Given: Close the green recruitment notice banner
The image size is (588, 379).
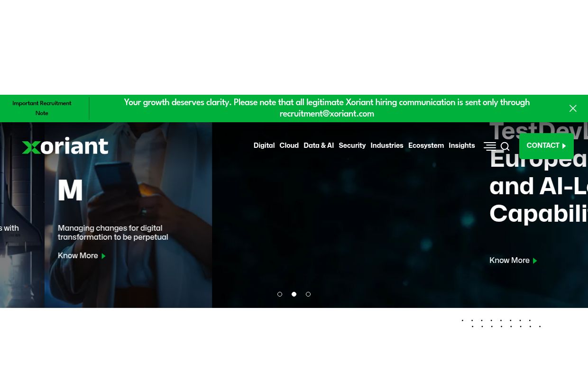Looking at the screenshot, I should click(573, 108).
